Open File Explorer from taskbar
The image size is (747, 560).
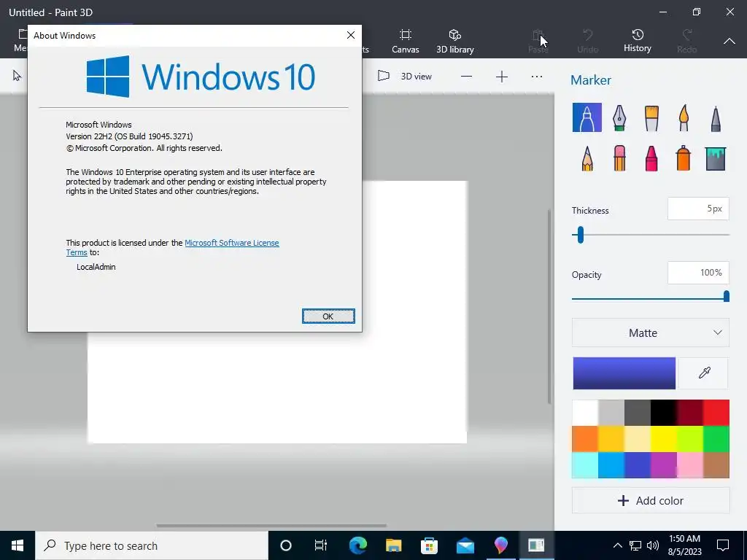(x=393, y=545)
